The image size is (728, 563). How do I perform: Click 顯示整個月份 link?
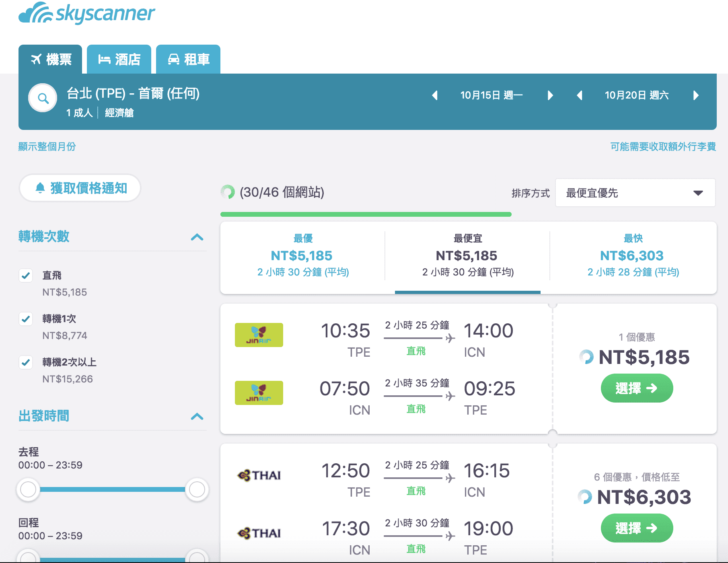[47, 147]
